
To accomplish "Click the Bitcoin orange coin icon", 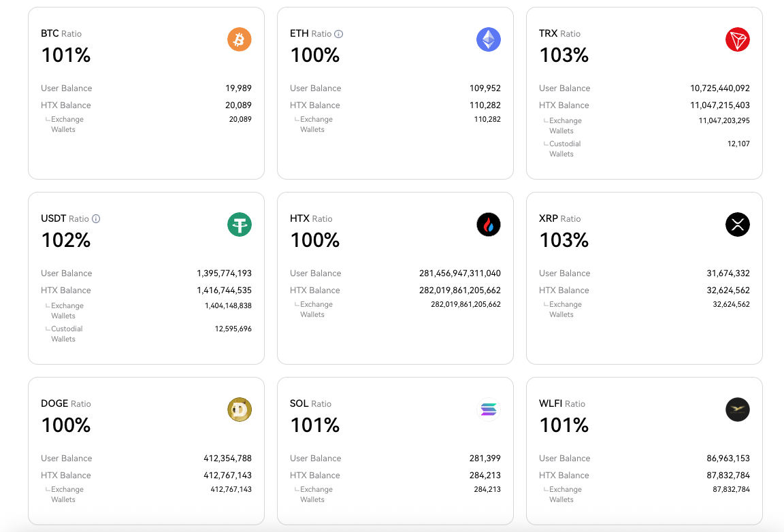I will pos(240,39).
